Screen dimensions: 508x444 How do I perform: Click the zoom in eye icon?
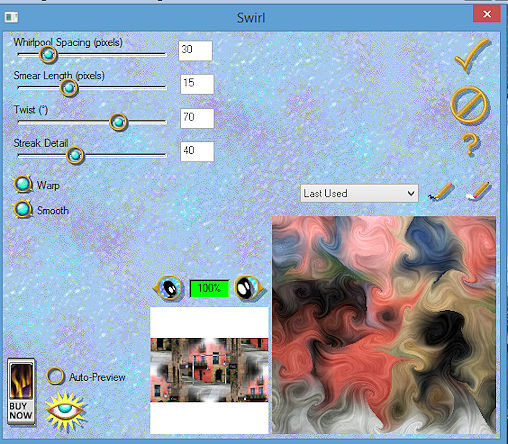pyautogui.click(x=249, y=288)
